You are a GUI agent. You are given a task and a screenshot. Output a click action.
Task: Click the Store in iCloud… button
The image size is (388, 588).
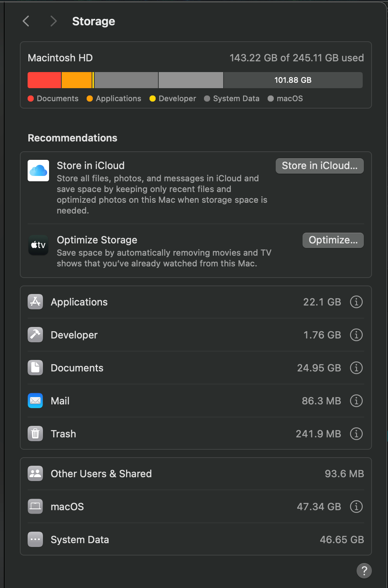[x=320, y=166]
